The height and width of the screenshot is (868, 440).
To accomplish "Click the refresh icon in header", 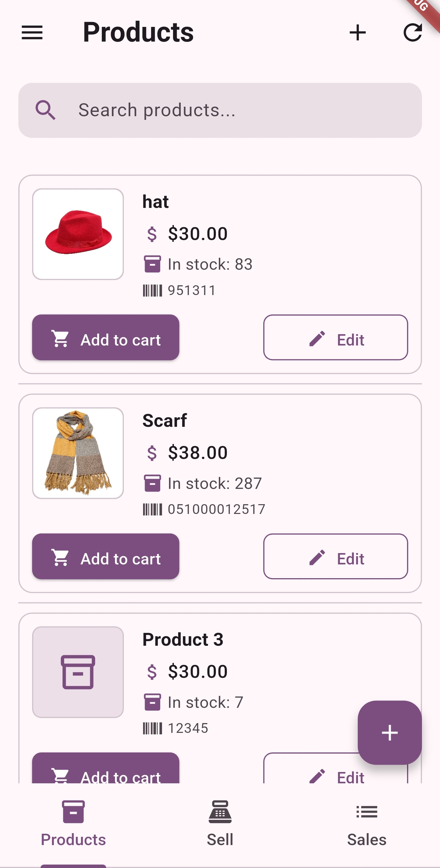I will [413, 33].
